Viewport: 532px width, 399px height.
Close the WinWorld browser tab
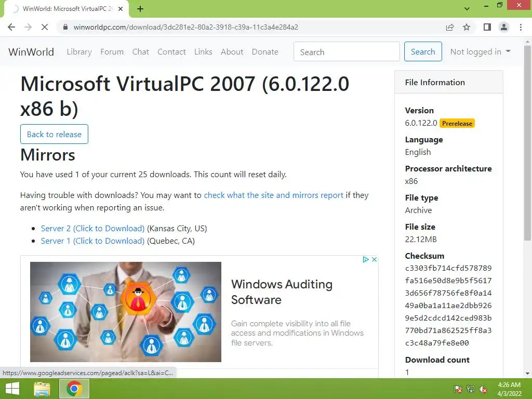tap(121, 9)
